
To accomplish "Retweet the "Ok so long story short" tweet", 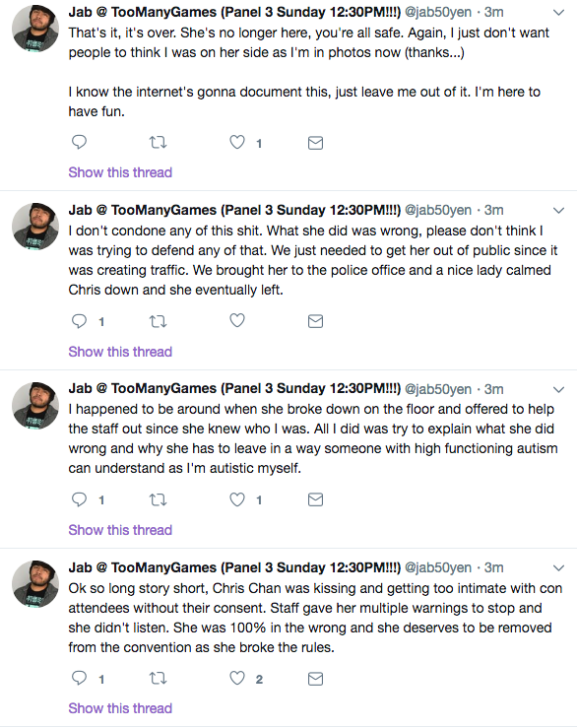I will point(158,679).
